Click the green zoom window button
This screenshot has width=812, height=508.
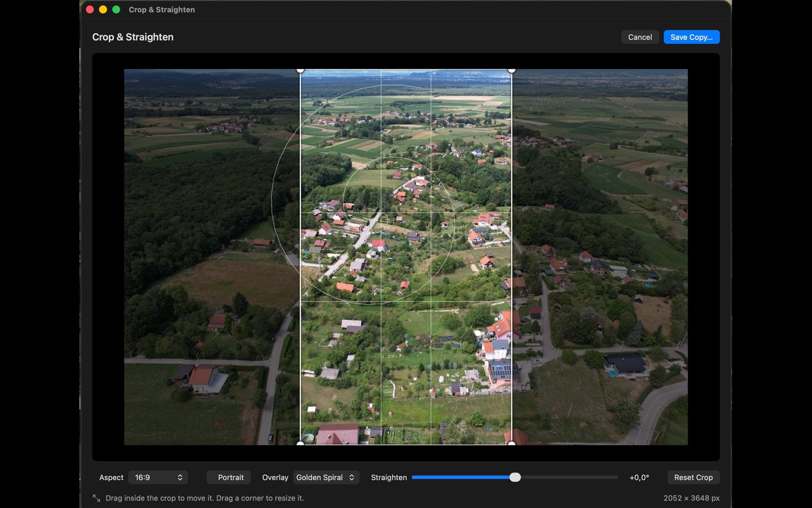(116, 10)
